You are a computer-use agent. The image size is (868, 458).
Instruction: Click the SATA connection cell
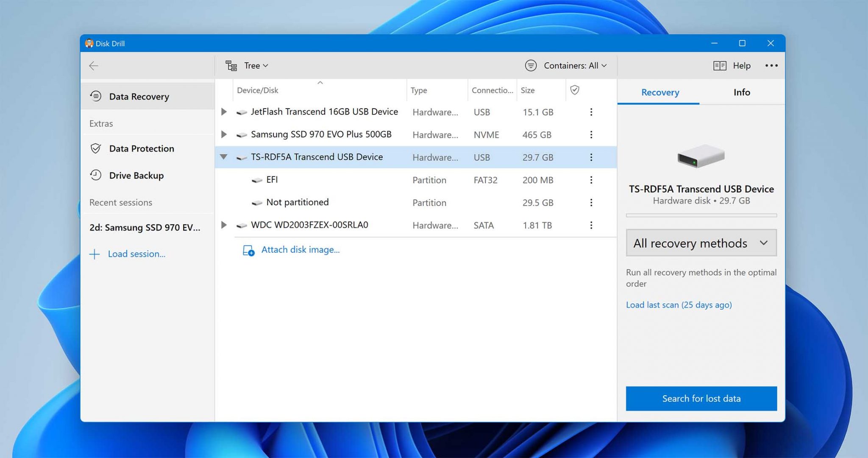coord(484,226)
